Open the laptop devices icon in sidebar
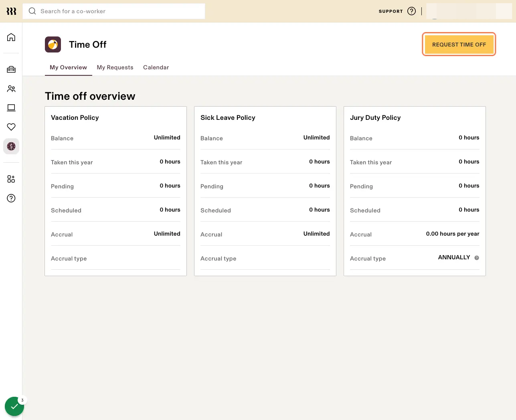This screenshot has height=420, width=516. pos(11,108)
